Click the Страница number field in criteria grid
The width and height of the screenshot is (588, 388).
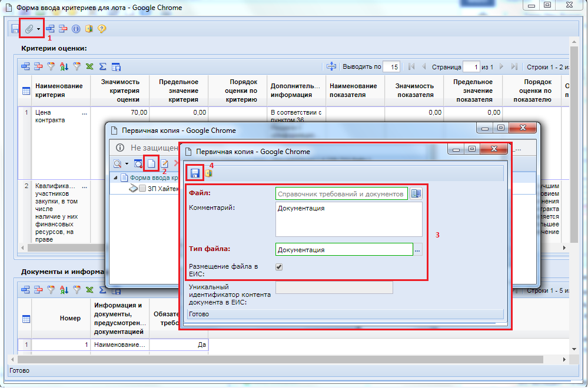click(x=471, y=67)
